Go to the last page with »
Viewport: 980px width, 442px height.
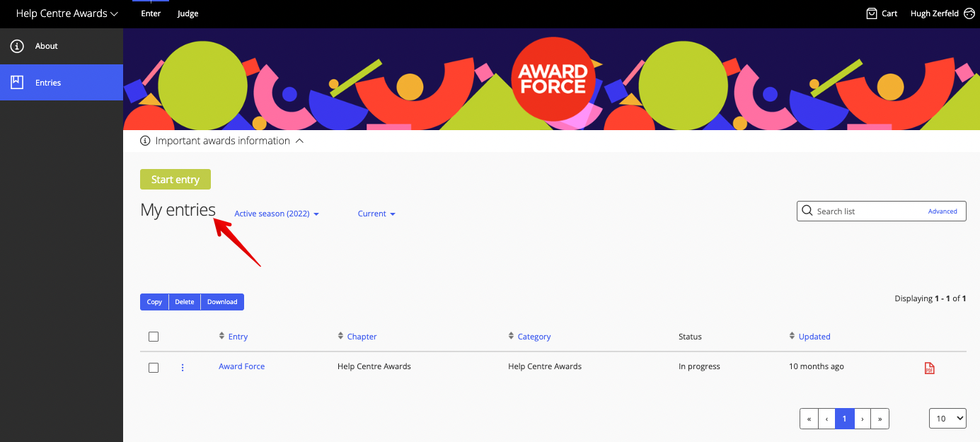(880, 419)
